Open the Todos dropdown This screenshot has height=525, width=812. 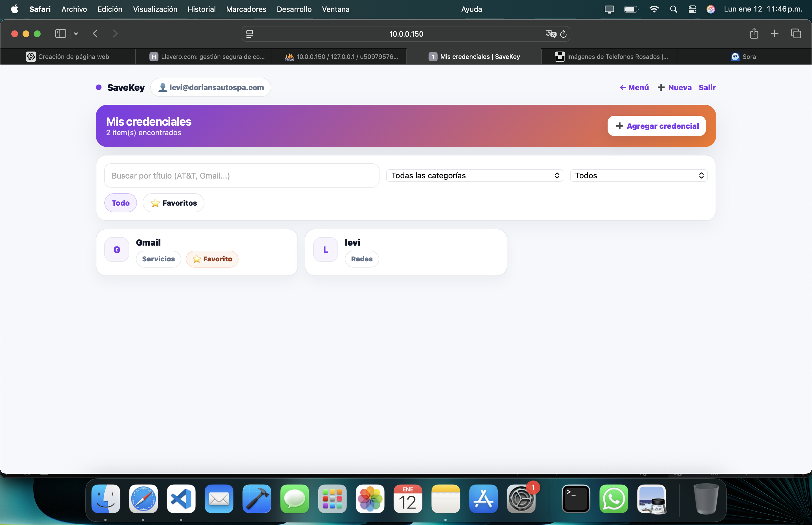pyautogui.click(x=638, y=175)
